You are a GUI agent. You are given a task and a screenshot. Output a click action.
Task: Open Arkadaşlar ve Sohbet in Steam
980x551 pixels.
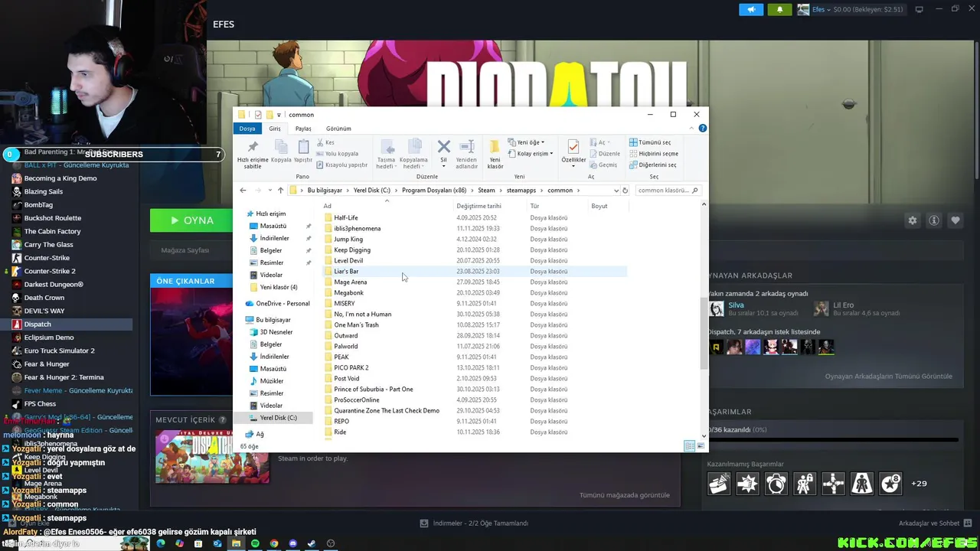click(929, 523)
